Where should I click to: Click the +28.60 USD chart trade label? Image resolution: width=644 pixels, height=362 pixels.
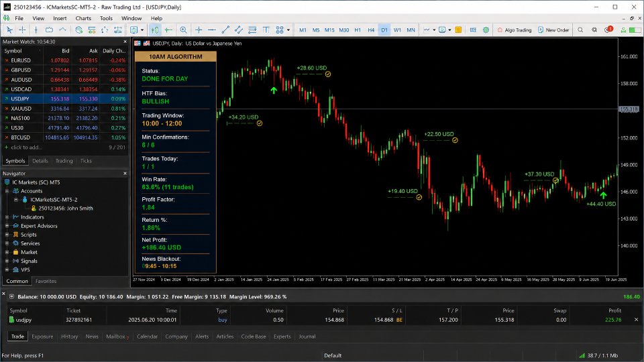coord(312,68)
